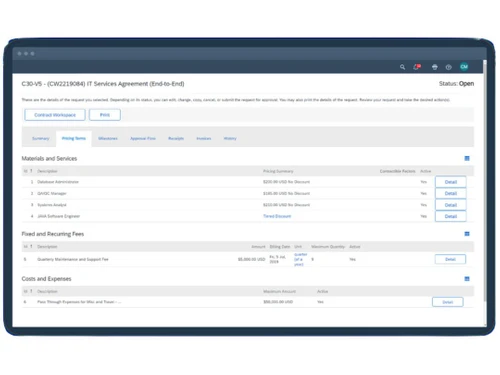
Task: Click the printer icon in header
Action: point(435,67)
